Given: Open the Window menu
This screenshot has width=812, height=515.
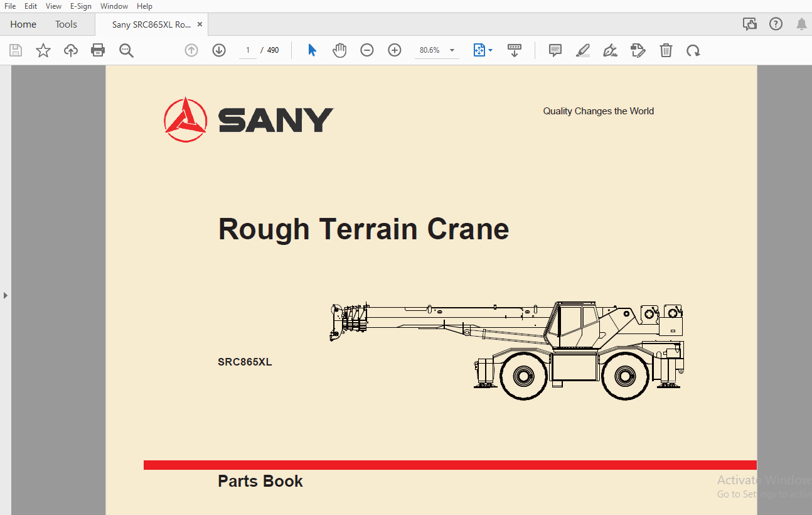Looking at the screenshot, I should click(114, 6).
